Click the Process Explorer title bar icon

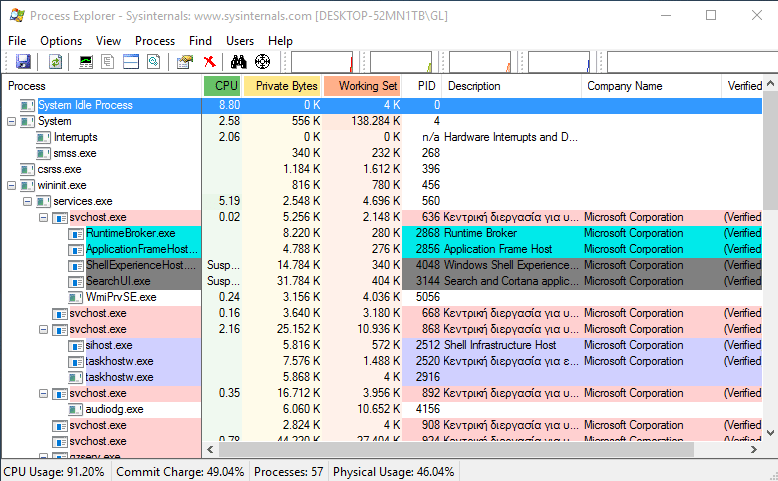point(16,15)
